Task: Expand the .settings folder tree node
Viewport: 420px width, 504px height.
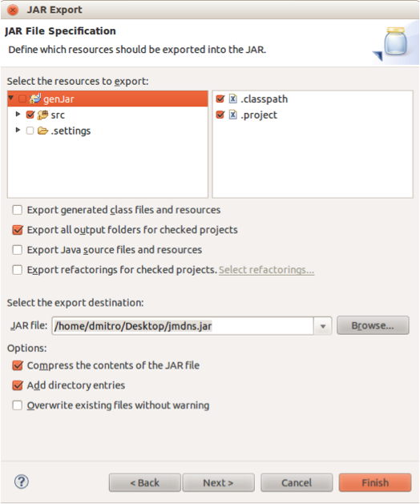Action: 18,130
